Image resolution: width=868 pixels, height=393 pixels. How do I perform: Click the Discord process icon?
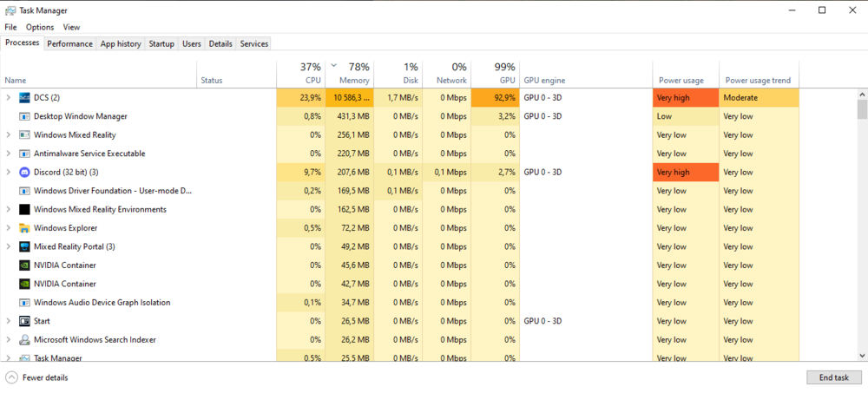[x=24, y=172]
